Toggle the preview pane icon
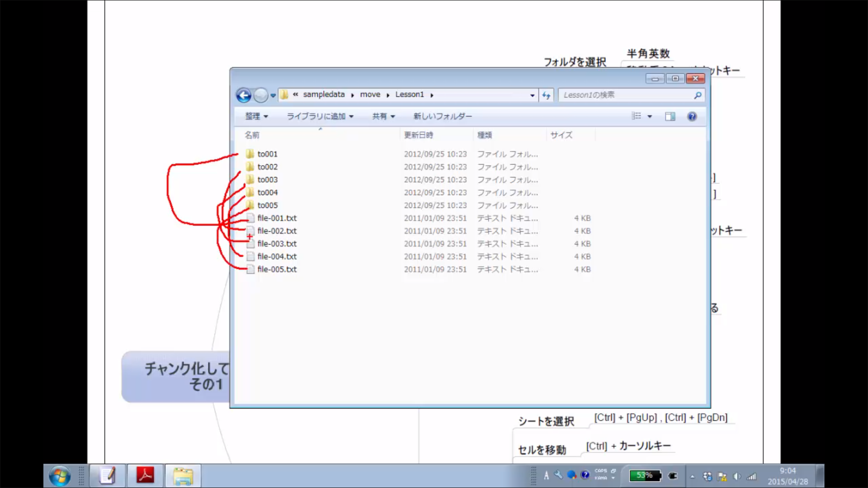The height and width of the screenshot is (488, 868). coord(670,117)
